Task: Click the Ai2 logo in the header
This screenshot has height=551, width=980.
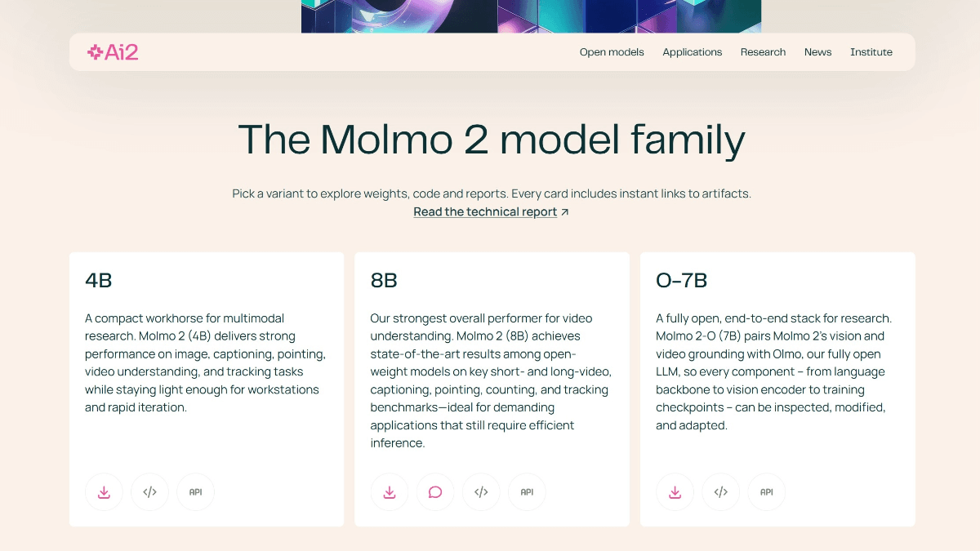Action: click(x=113, y=51)
